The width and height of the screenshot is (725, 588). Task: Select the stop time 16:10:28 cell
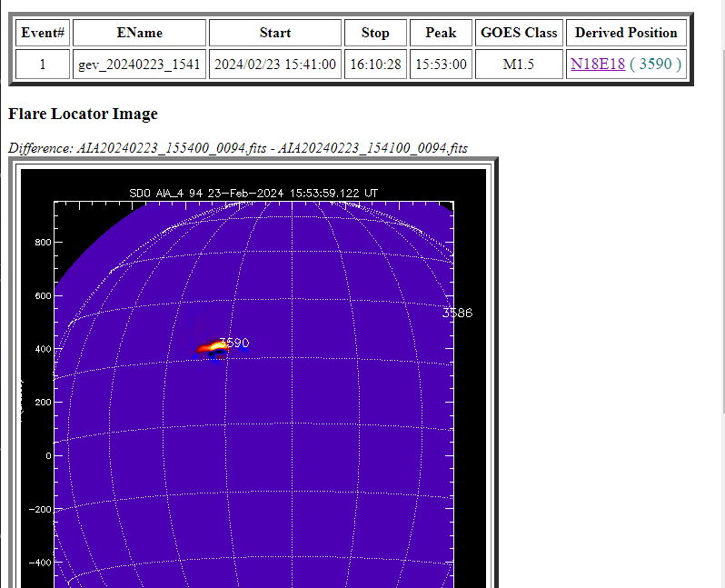pyautogui.click(x=375, y=64)
